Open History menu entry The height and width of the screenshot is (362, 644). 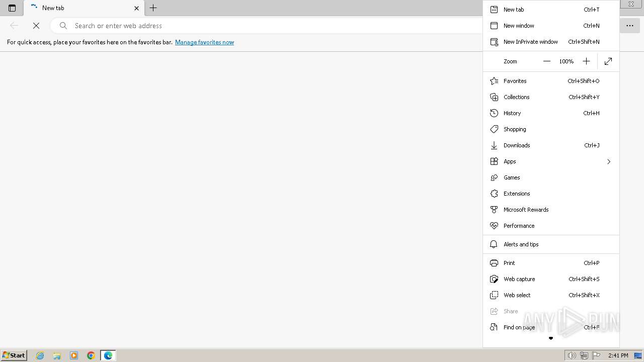(x=551, y=113)
